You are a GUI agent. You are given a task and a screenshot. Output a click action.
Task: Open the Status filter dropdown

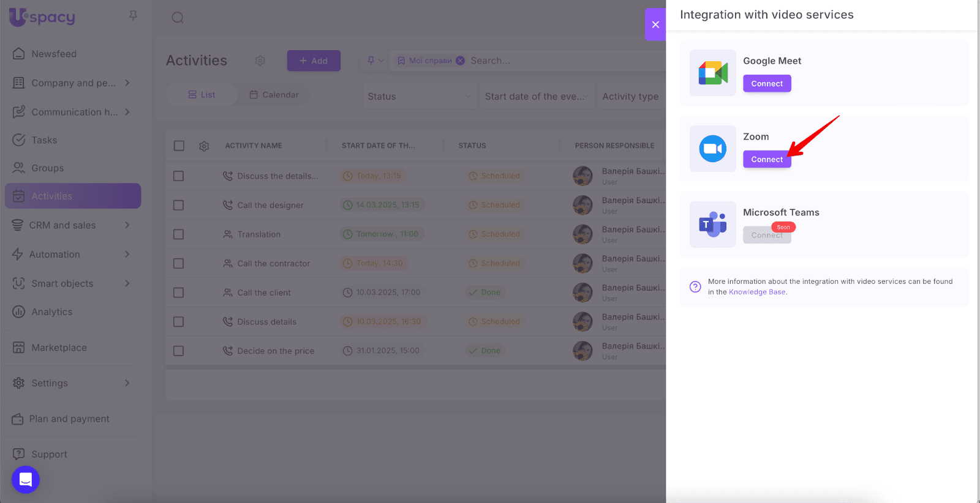[420, 96]
